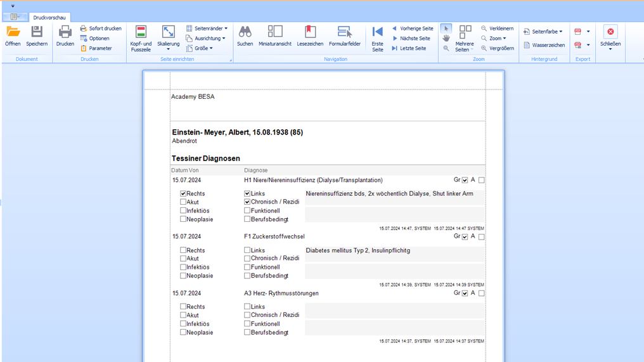Image resolution: width=644 pixels, height=362 pixels.
Task: Open the Kopf- und Fusszeile tool
Action: pyautogui.click(x=141, y=33)
